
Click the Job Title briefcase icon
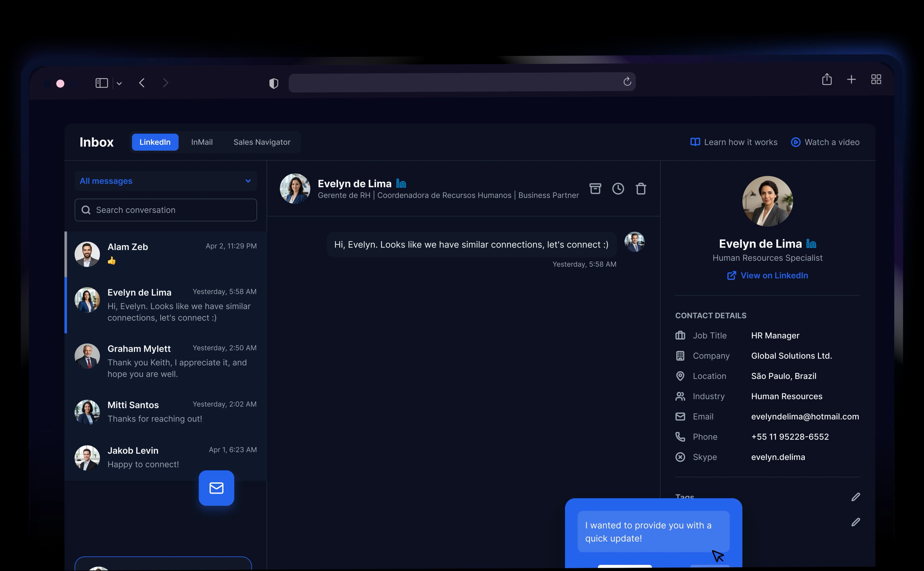680,335
